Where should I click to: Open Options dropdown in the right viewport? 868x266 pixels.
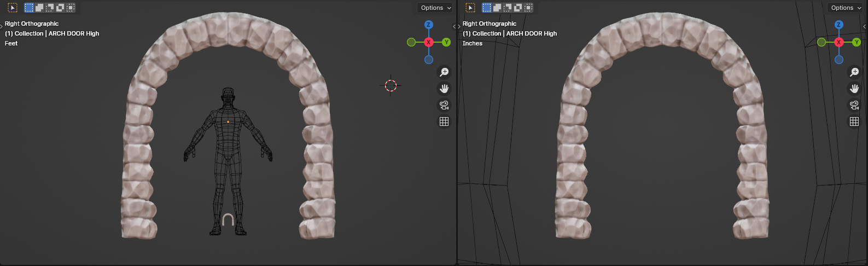tap(846, 8)
